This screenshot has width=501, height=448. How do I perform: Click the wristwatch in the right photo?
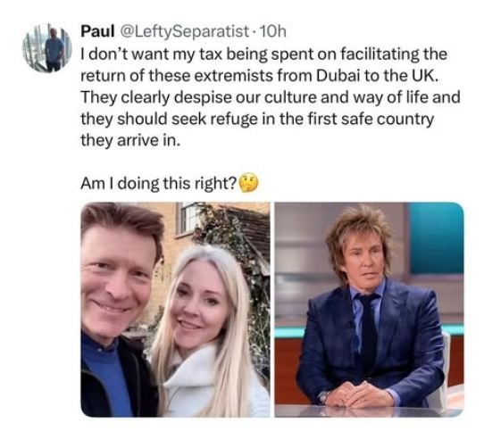coord(323,397)
